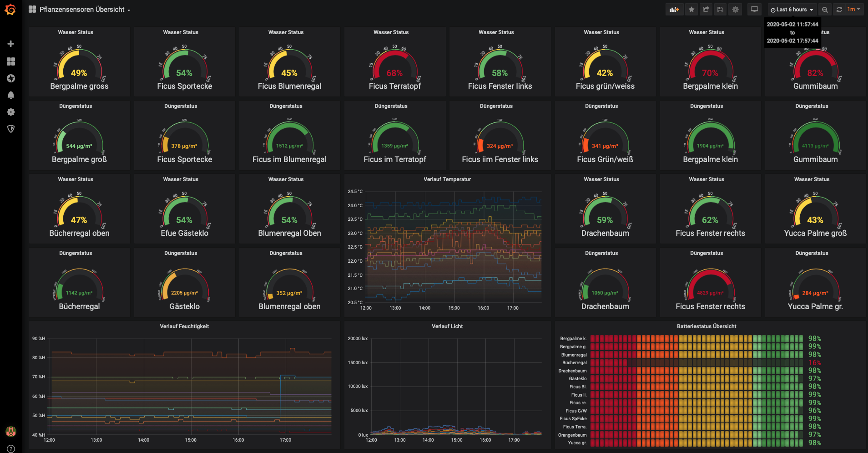The width and height of the screenshot is (868, 453).
Task: Star this dashboard as favorite
Action: pos(691,10)
